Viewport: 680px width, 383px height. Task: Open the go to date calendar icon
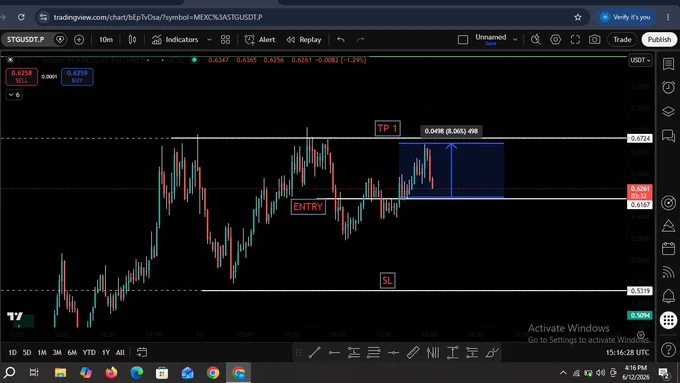[x=142, y=352]
